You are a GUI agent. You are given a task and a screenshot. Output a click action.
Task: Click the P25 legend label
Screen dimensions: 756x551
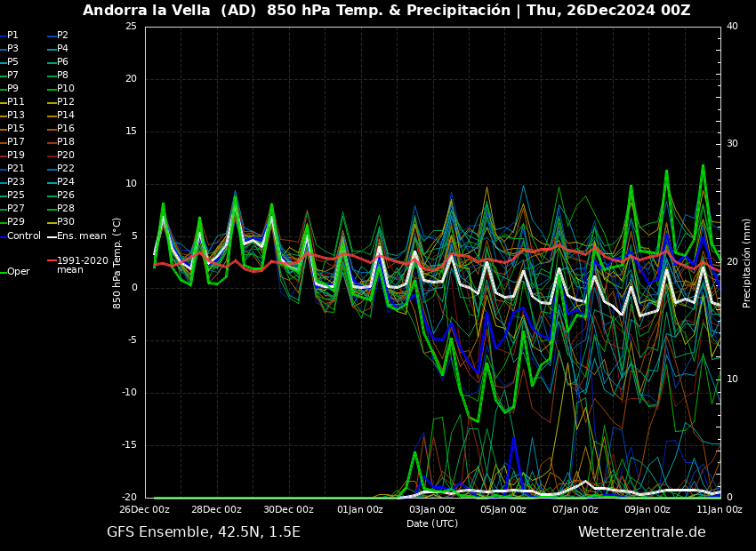15,195
